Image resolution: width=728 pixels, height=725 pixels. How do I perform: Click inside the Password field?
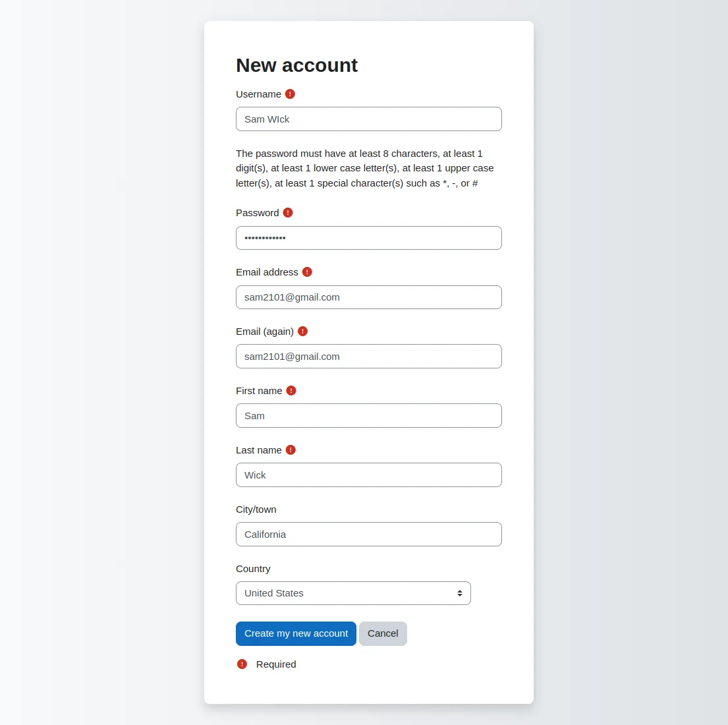click(368, 238)
